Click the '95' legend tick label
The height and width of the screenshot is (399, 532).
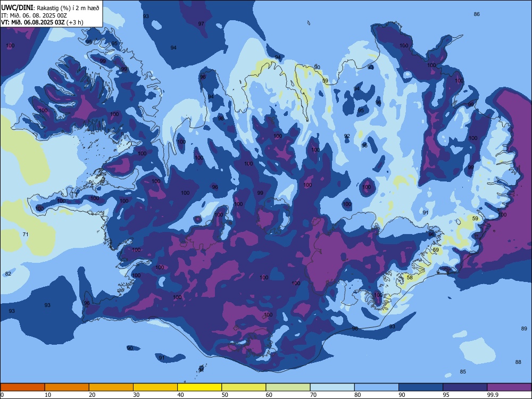[x=446, y=395]
